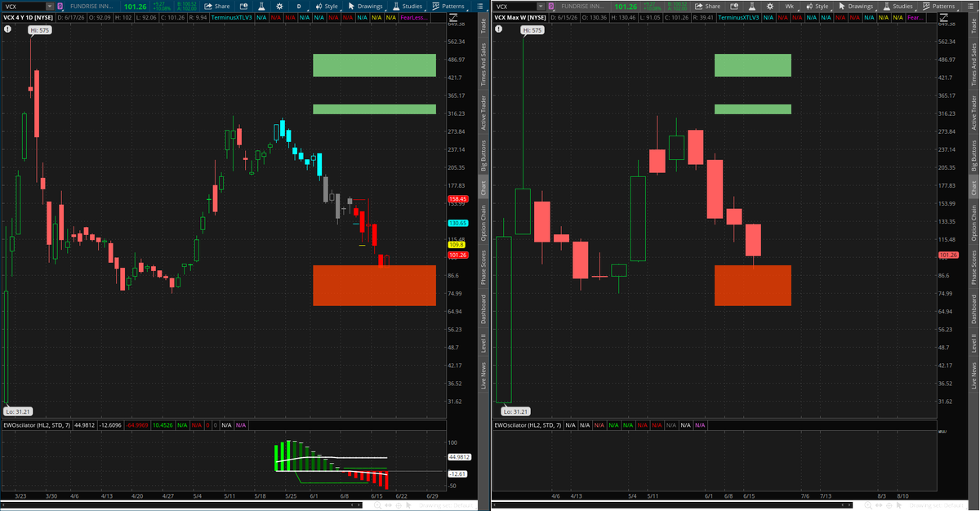
Task: Open Times And Sales in the middle sidebar
Action: coord(483,64)
